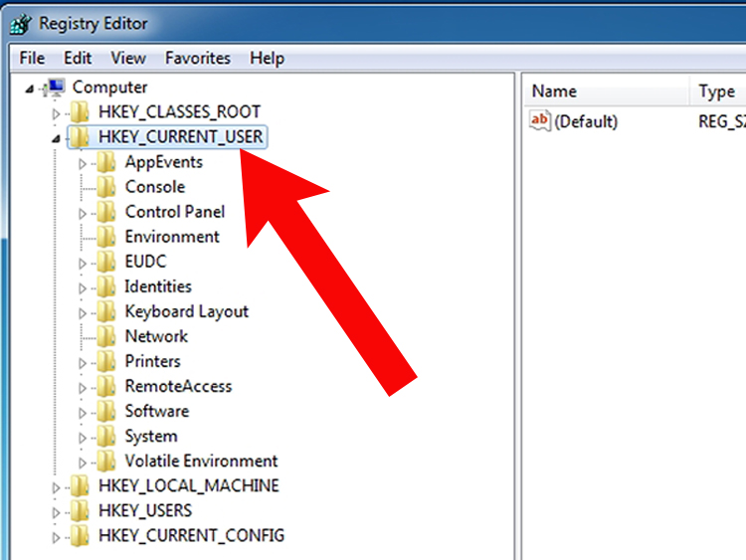
Task: Select the HKEY_USERS label
Action: pyautogui.click(x=145, y=510)
